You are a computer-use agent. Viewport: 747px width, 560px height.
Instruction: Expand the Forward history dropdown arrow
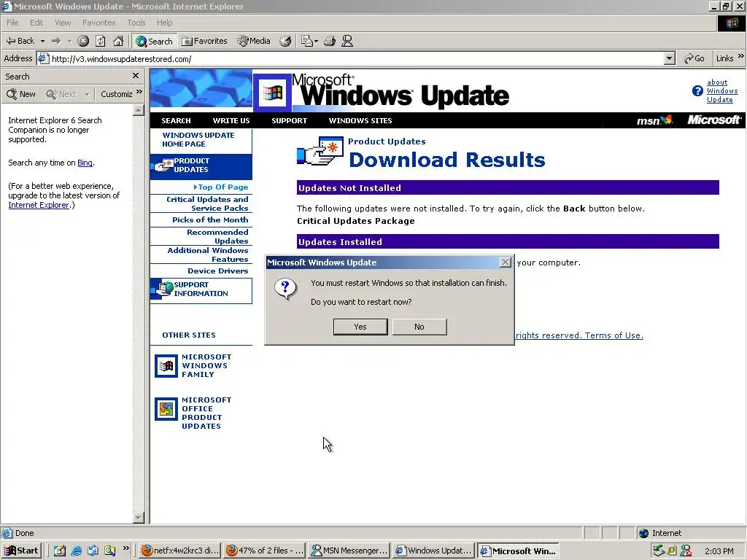pyautogui.click(x=69, y=41)
